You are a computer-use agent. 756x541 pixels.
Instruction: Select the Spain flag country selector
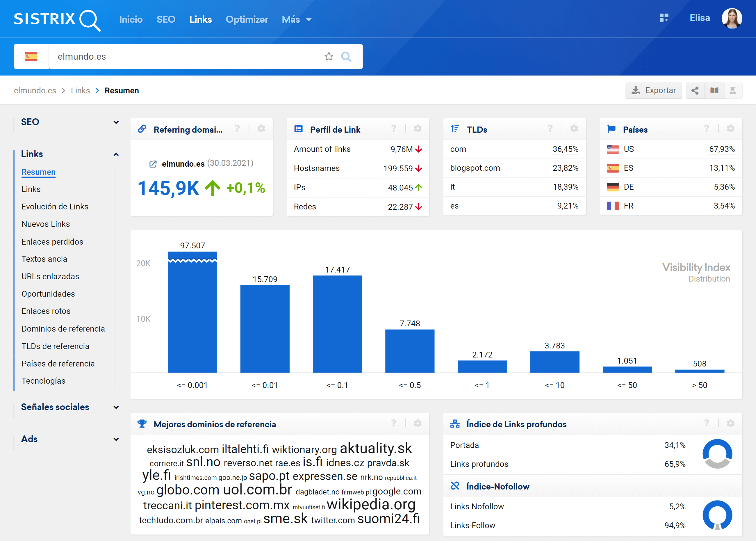(x=31, y=57)
